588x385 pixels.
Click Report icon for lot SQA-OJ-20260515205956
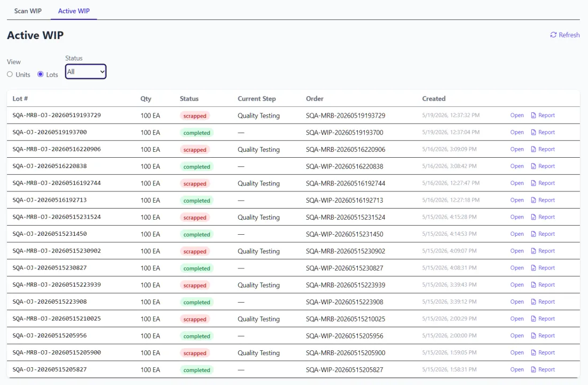pos(533,335)
